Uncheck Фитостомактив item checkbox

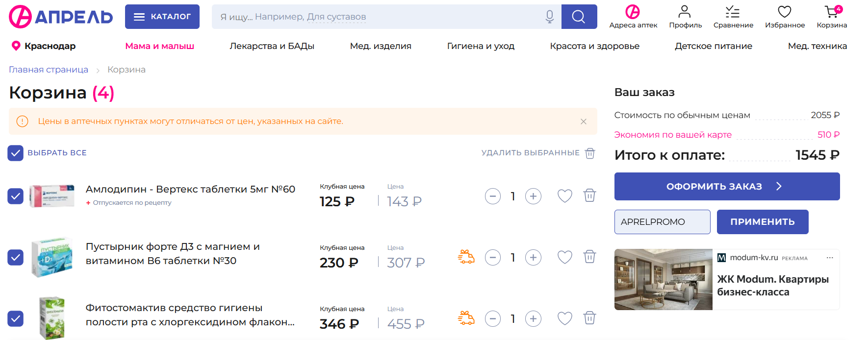pos(15,318)
